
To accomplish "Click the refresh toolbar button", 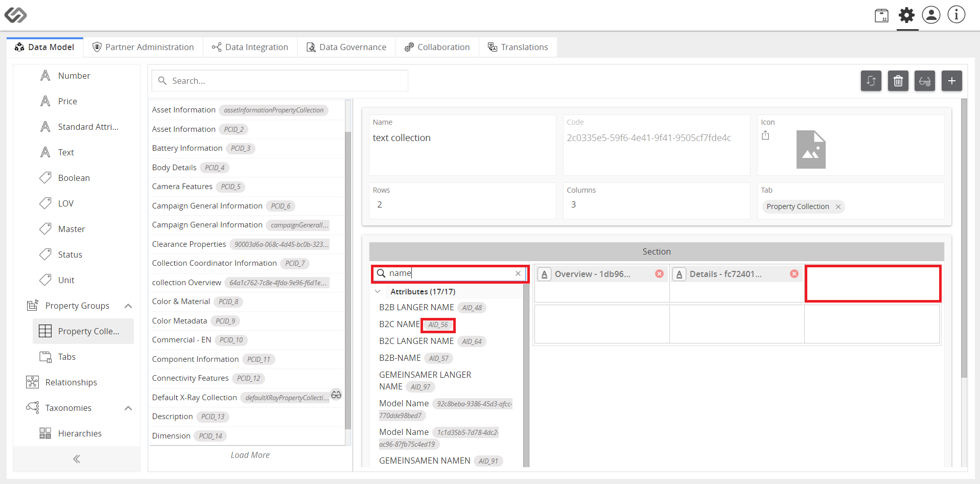I will 871,81.
